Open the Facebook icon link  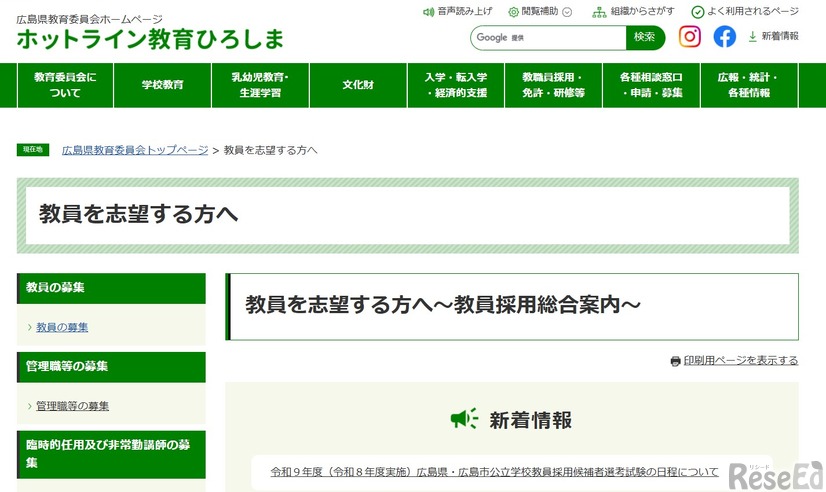click(725, 37)
